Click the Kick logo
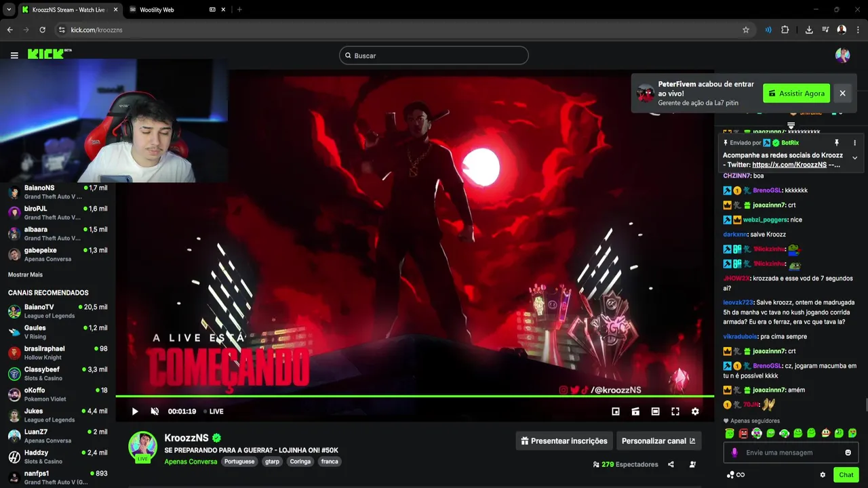 click(x=50, y=54)
